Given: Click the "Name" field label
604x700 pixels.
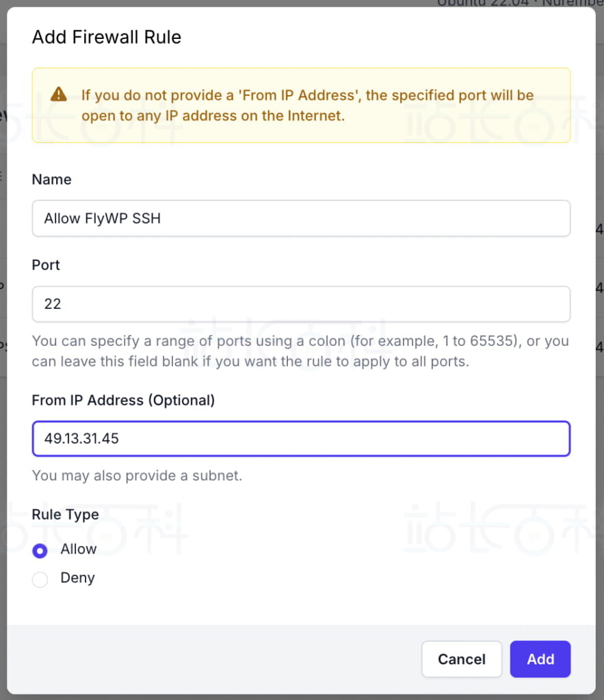Looking at the screenshot, I should pyautogui.click(x=51, y=180).
